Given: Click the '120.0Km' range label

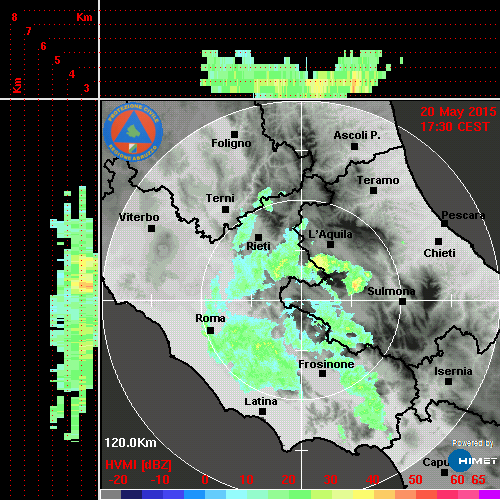Looking at the screenshot, I should pos(130,443).
